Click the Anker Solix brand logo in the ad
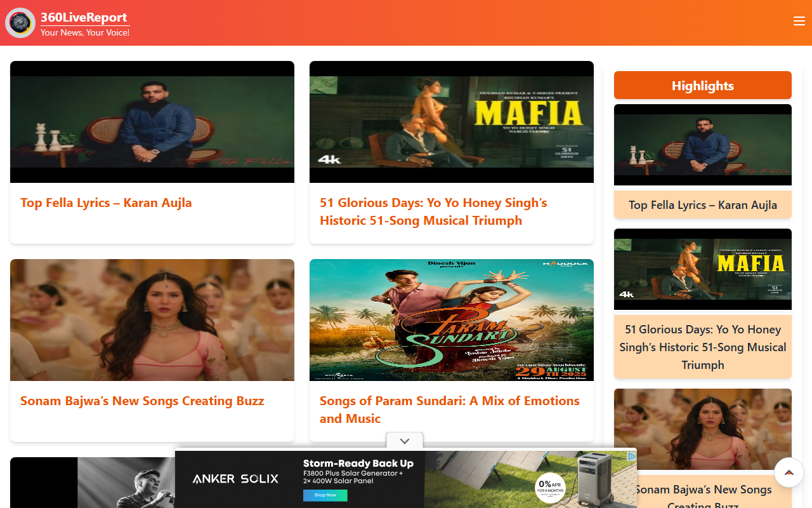Image resolution: width=812 pixels, height=508 pixels. pos(235,479)
